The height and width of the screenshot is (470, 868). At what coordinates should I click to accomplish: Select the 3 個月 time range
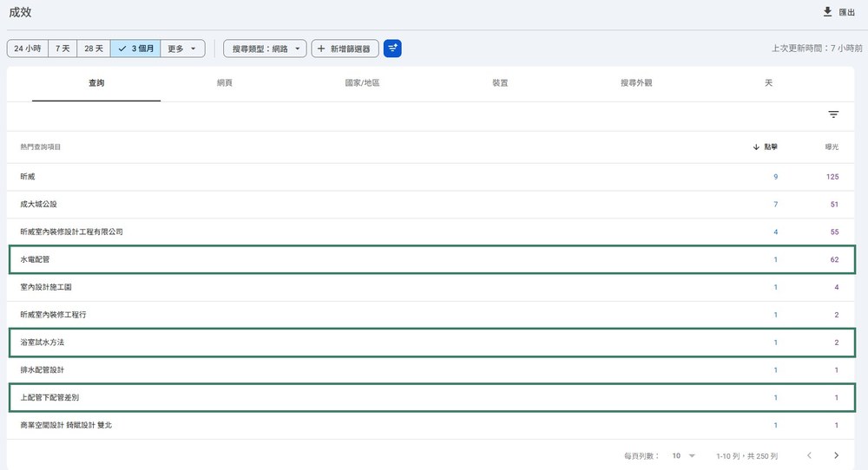(135, 49)
